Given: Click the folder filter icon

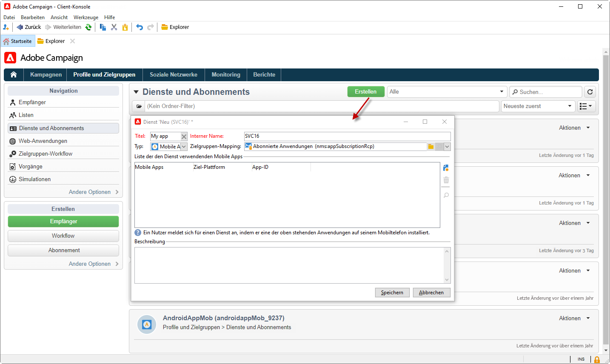Looking at the screenshot, I should (139, 106).
